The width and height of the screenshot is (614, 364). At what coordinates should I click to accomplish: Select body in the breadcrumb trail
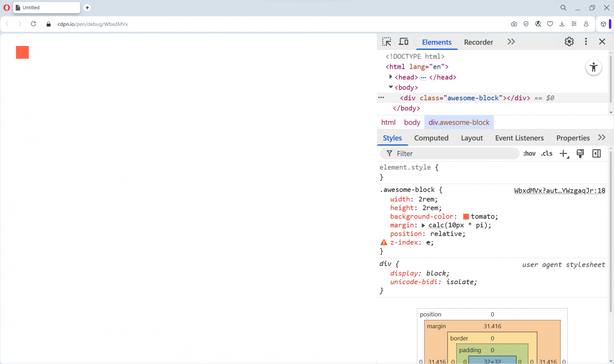pyautogui.click(x=412, y=122)
